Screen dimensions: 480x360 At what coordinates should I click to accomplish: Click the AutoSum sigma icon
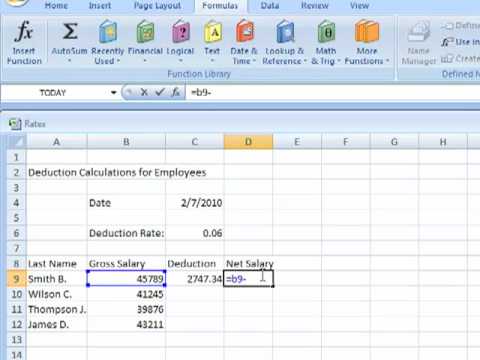click(69, 32)
